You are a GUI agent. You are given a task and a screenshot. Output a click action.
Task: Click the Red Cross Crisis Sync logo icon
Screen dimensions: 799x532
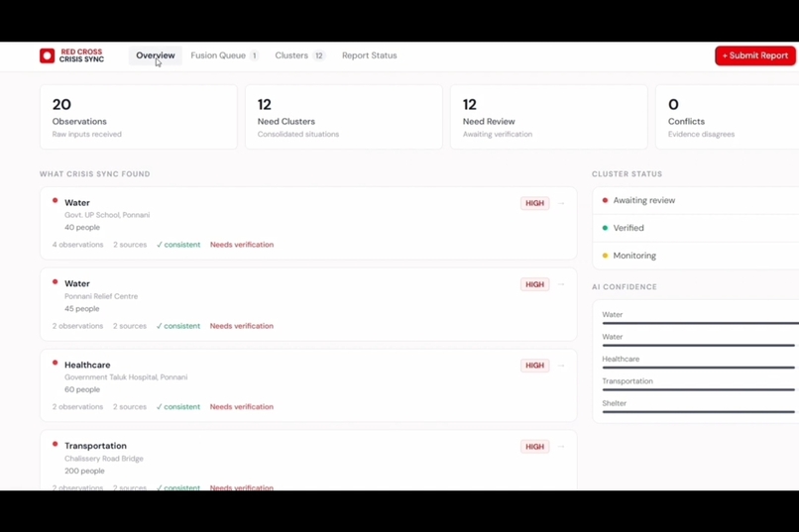click(47, 55)
